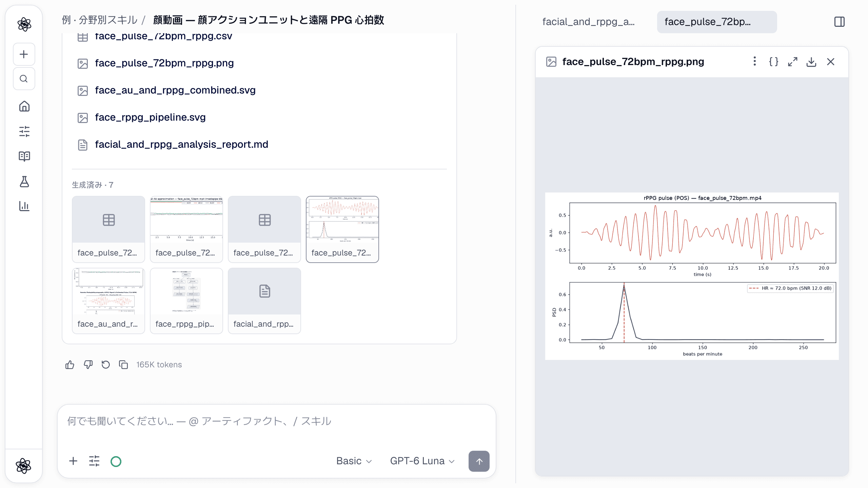The width and height of the screenshot is (868, 488).
Task: Open face_pulse_72bpm_rppg.png in file list
Action: (x=164, y=63)
